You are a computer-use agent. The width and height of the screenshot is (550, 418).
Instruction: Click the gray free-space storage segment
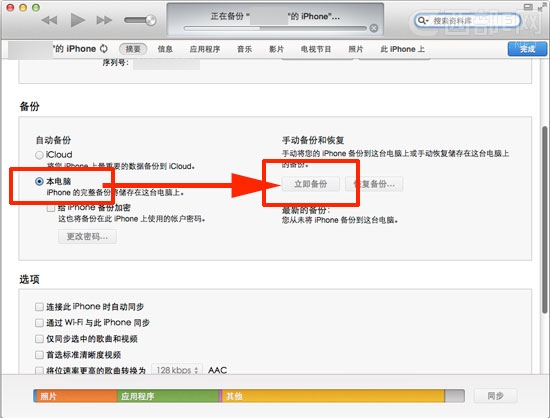455,396
